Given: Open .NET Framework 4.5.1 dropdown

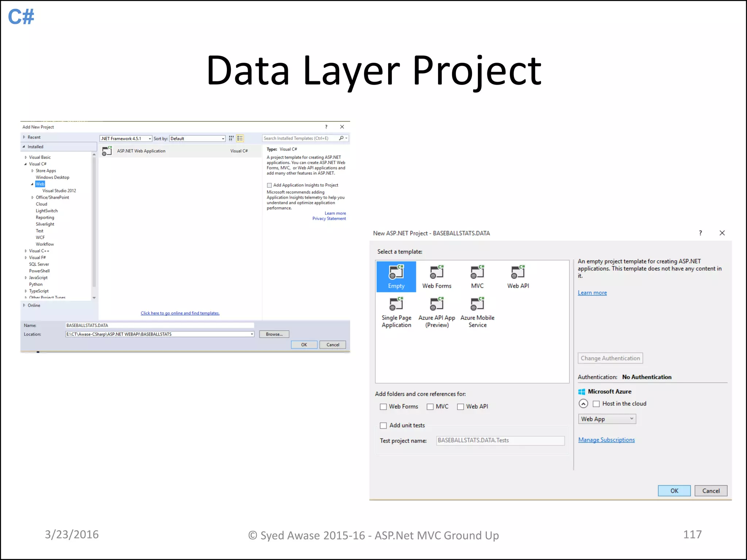Looking at the screenshot, I should coord(126,139).
